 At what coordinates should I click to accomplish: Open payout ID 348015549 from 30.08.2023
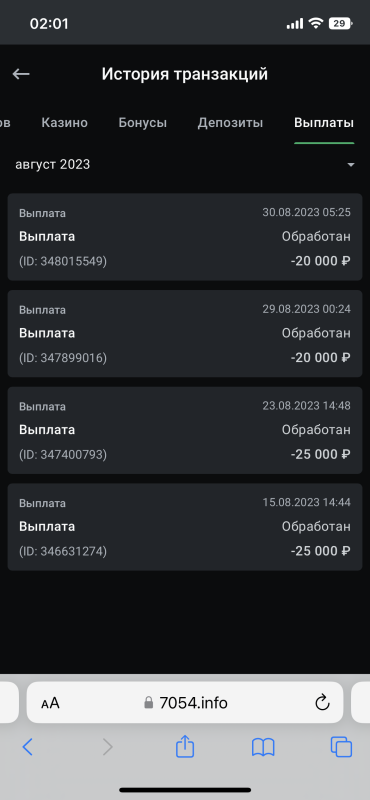[x=185, y=237]
